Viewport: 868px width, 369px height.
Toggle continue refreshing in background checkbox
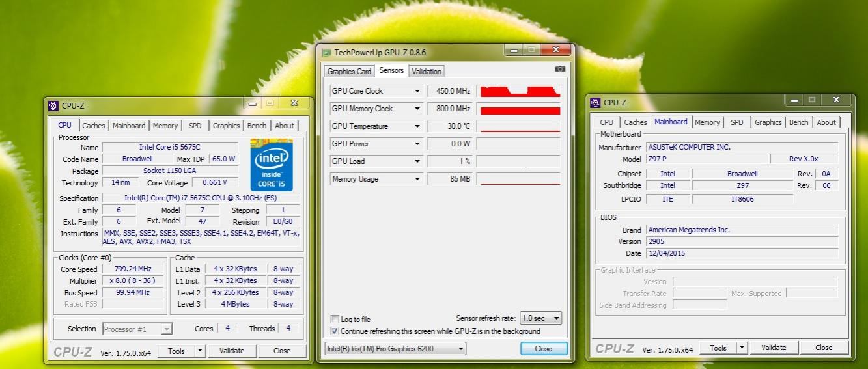[x=335, y=331]
